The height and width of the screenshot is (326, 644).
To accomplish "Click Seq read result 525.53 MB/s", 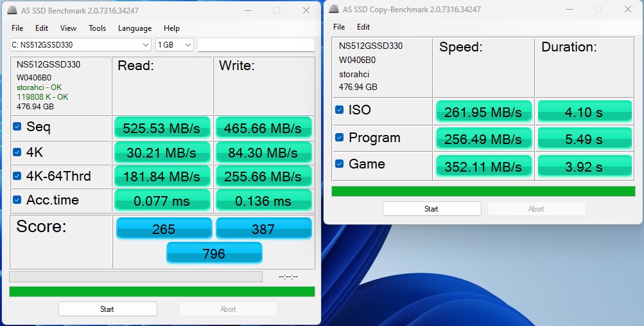I will click(162, 128).
